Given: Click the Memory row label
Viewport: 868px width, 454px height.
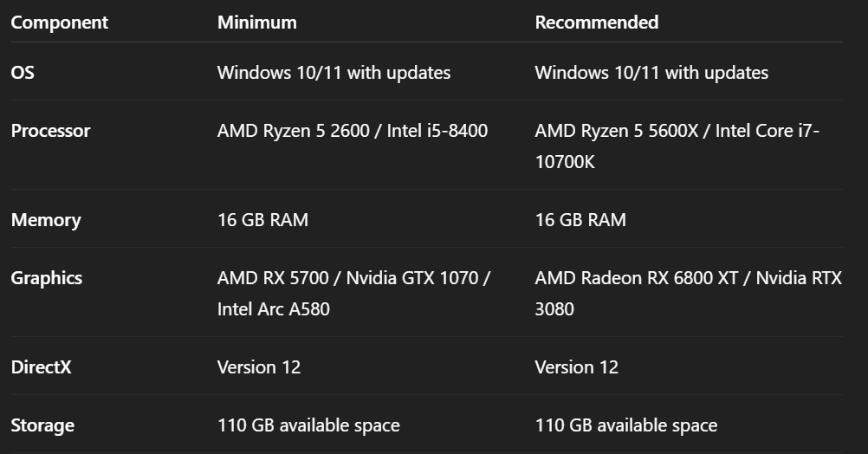Looking at the screenshot, I should tap(46, 220).
